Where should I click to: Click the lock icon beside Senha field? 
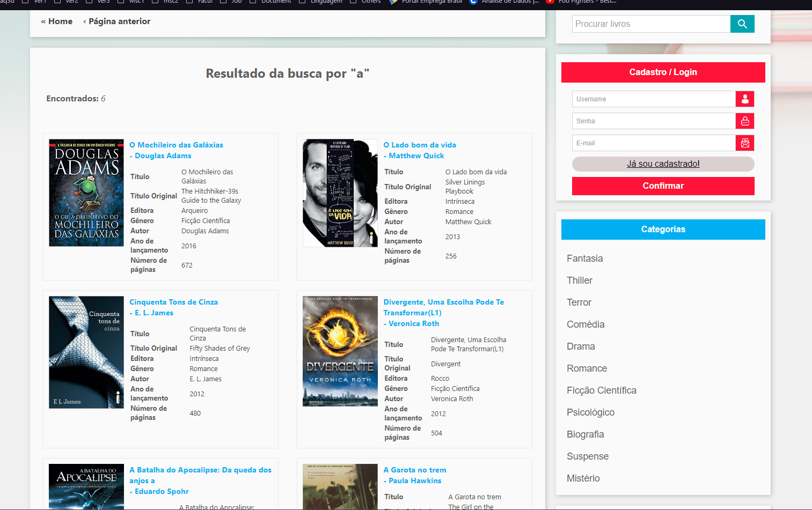[745, 121]
